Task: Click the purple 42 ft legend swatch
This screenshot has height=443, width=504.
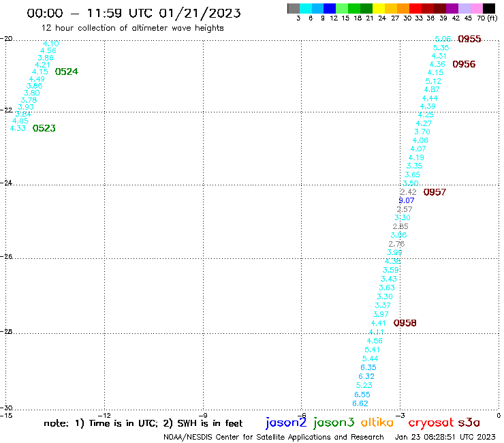Action: (x=452, y=8)
